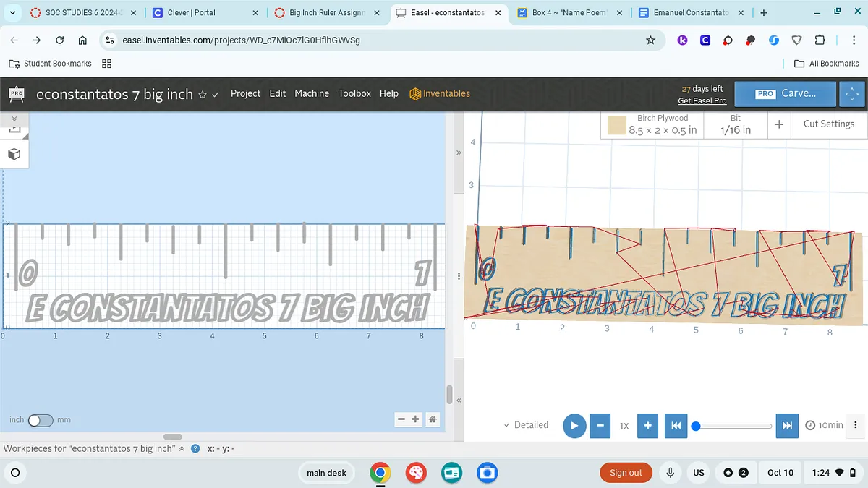Select the 3D cube shape icon
The height and width of the screenshot is (488, 868).
pyautogui.click(x=14, y=154)
